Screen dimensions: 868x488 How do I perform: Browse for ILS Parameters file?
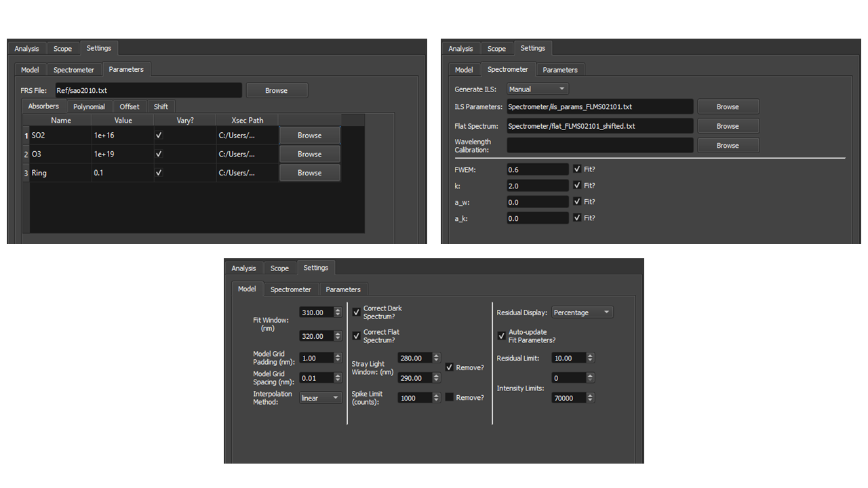click(728, 106)
